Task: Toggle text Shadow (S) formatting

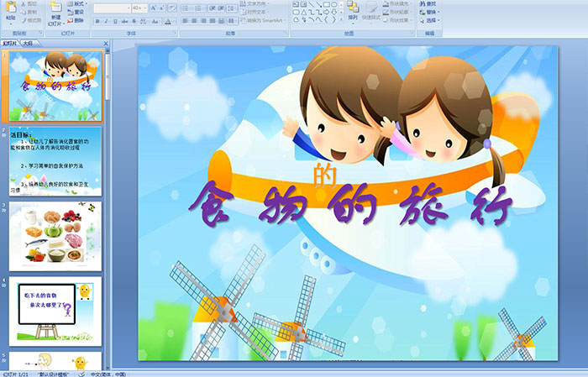Action: tap(134, 21)
